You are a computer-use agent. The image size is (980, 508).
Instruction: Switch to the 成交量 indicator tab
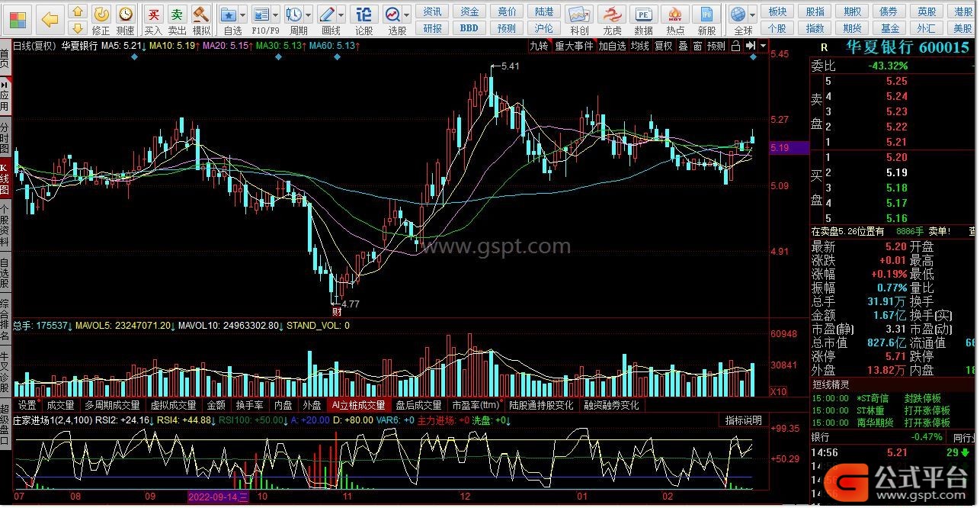point(61,405)
